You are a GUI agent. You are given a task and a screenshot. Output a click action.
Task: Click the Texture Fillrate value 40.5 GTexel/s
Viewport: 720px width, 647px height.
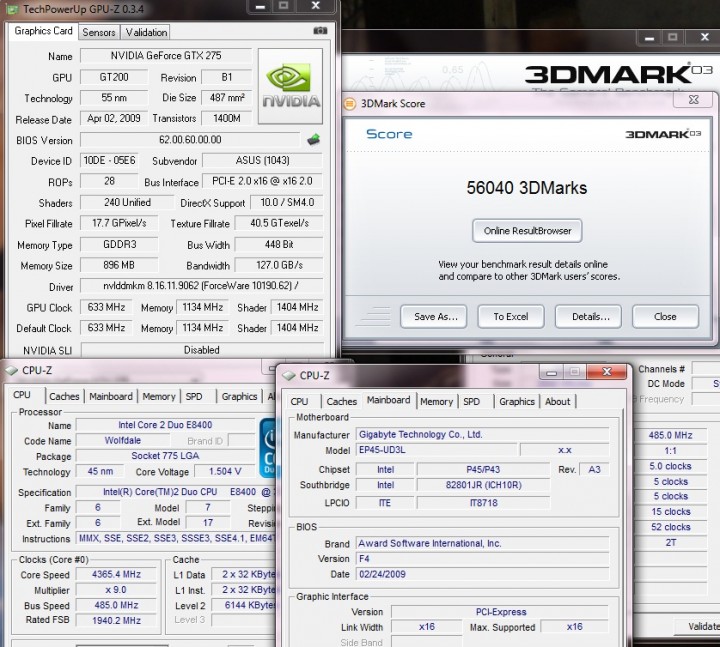point(279,224)
